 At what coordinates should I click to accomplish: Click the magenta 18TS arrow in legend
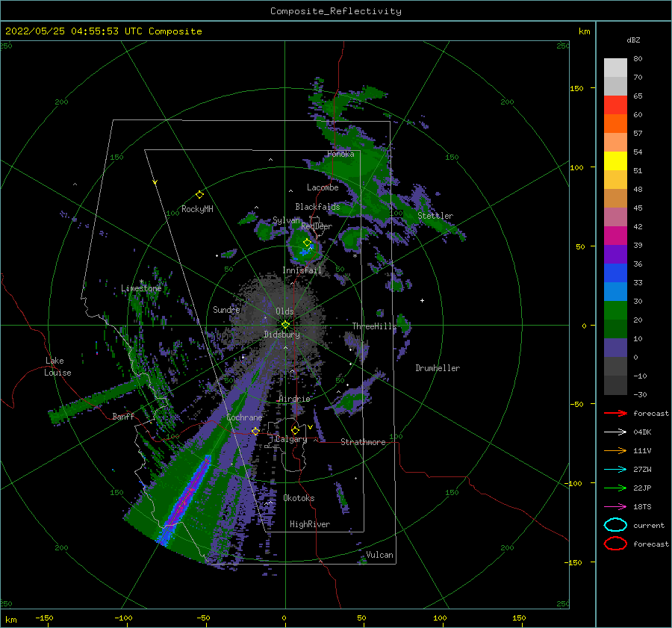point(615,507)
